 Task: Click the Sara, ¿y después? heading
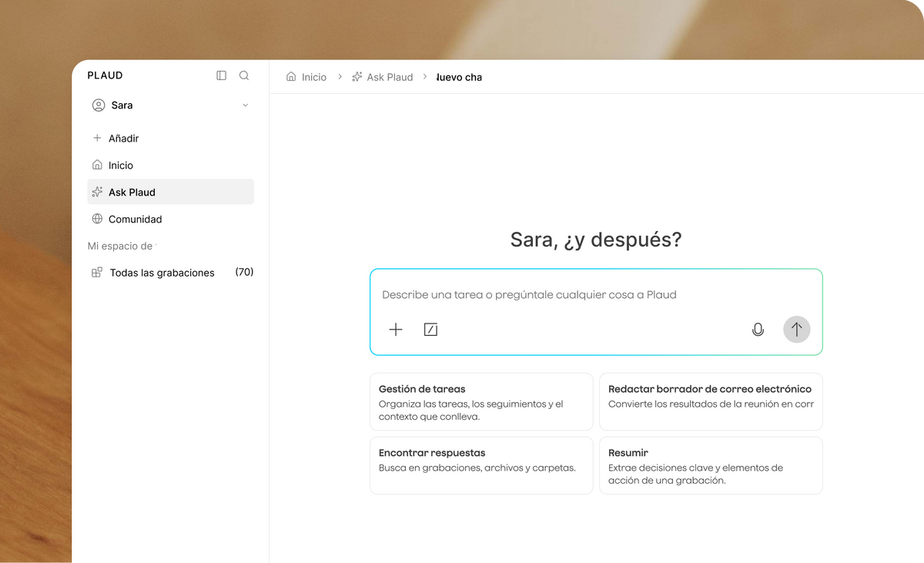coord(596,240)
